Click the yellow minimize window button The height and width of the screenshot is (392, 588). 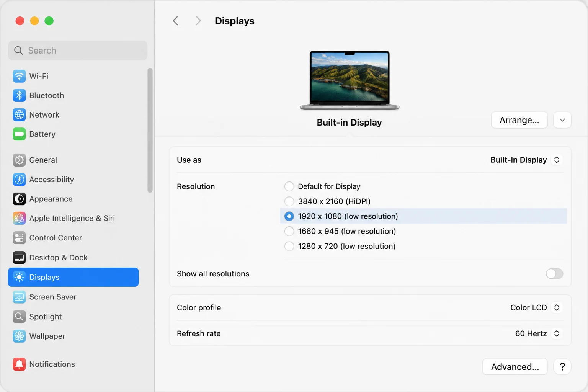point(34,21)
